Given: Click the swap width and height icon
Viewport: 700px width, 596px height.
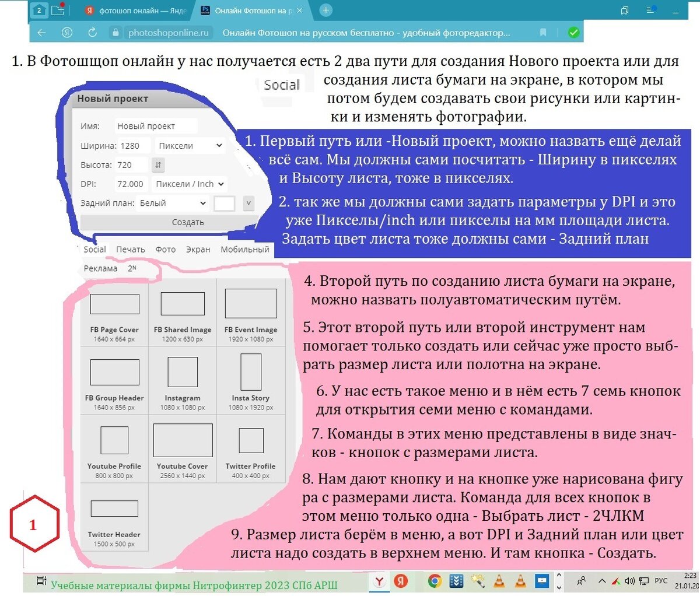Looking at the screenshot, I should click(x=158, y=165).
